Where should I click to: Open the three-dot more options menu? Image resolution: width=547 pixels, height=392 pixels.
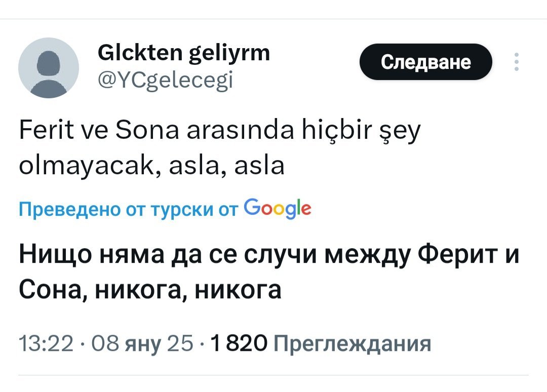pyautogui.click(x=516, y=62)
